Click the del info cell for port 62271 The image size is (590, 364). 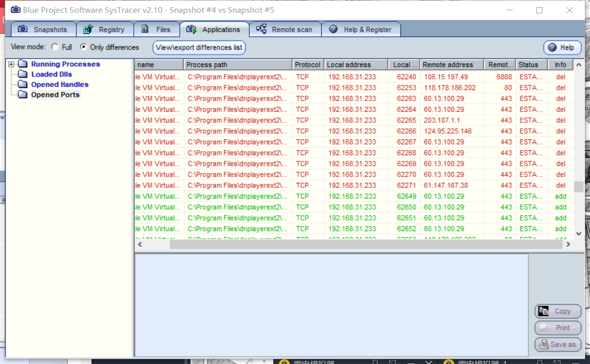[560, 185]
